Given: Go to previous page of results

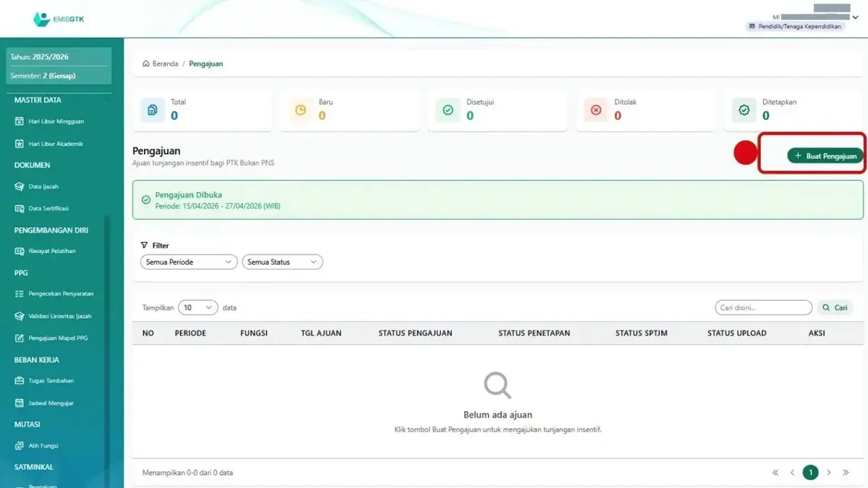Looking at the screenshot, I should coord(793,473).
